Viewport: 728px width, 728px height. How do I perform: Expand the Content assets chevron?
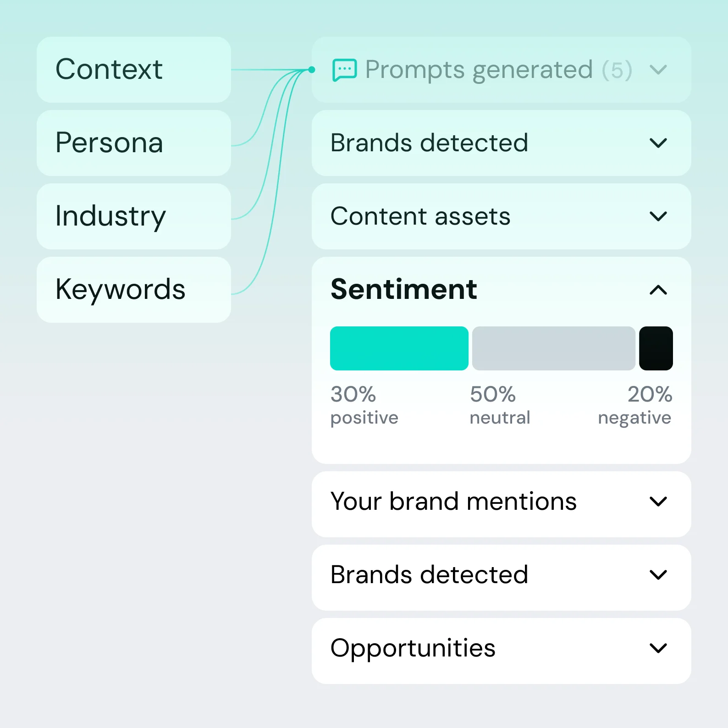658,216
